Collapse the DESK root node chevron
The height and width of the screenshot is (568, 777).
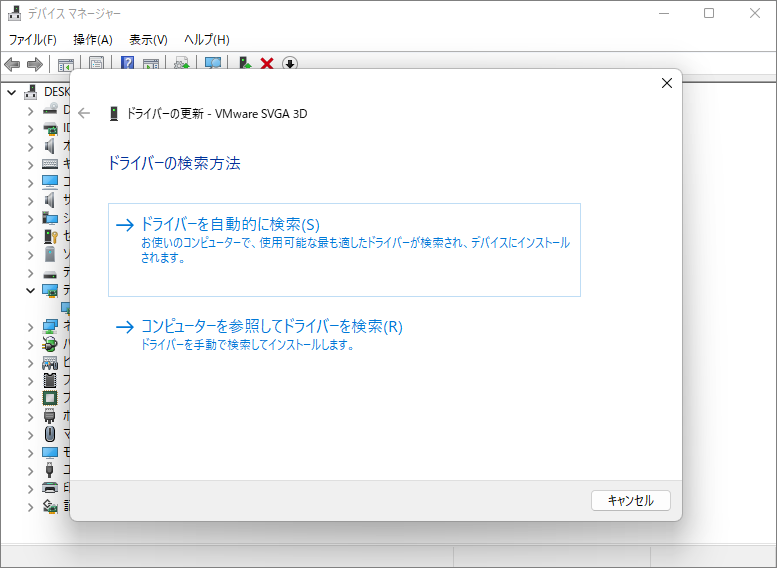(x=12, y=92)
